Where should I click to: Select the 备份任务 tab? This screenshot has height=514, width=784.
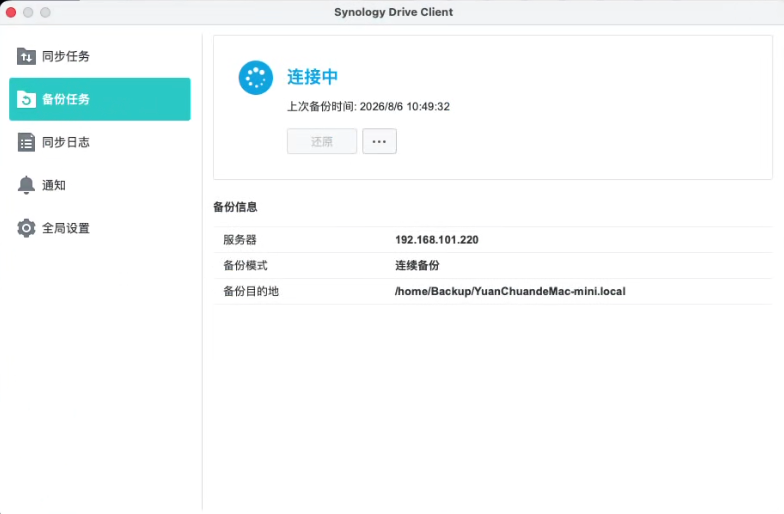pyautogui.click(x=100, y=99)
